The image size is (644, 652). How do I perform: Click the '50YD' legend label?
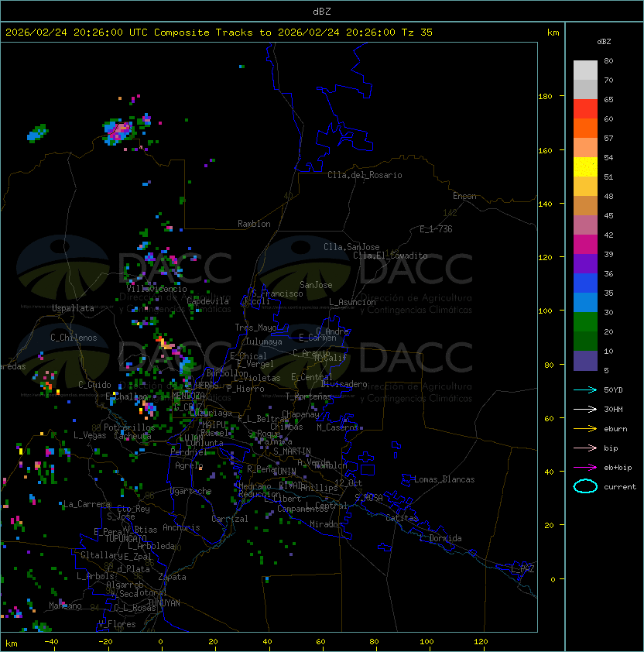[x=613, y=390]
